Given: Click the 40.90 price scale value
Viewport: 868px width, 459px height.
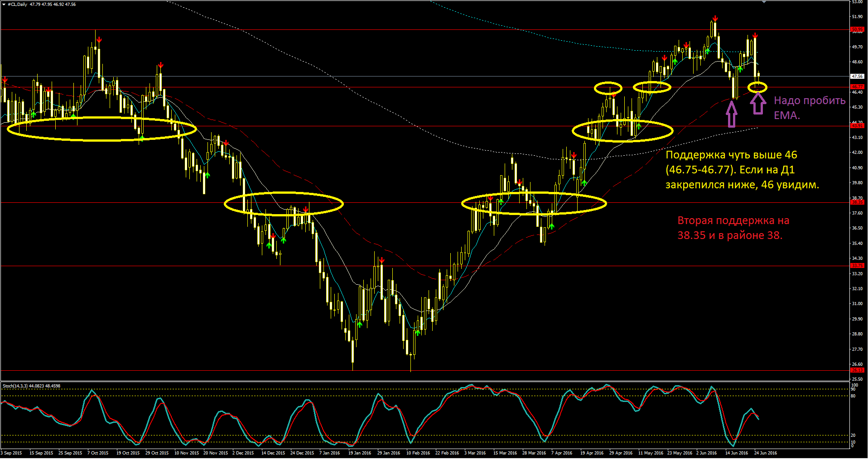Looking at the screenshot, I should 857,168.
